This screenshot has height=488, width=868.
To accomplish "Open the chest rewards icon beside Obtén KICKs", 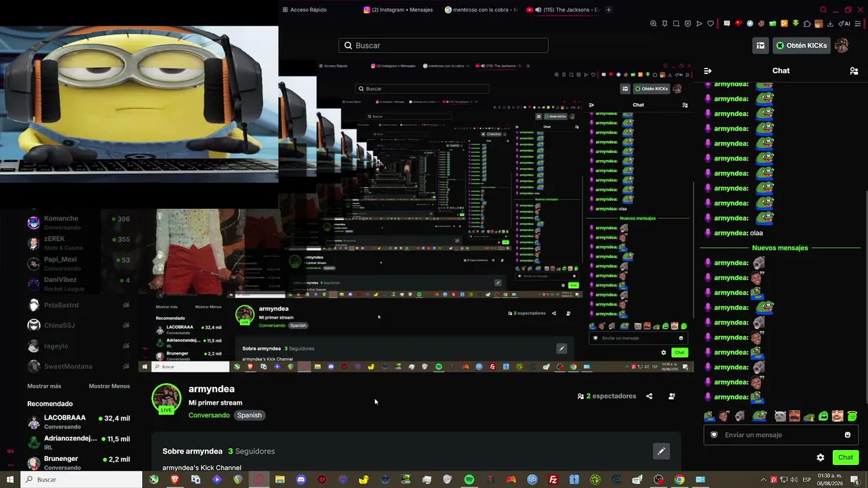I will coord(761,45).
